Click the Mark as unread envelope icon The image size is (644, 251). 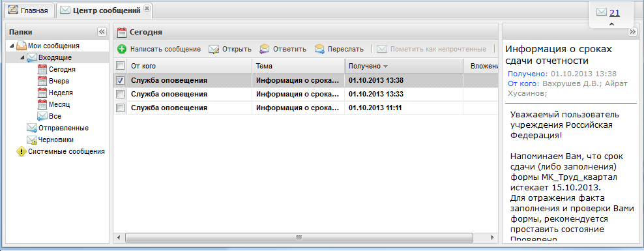pos(382,50)
